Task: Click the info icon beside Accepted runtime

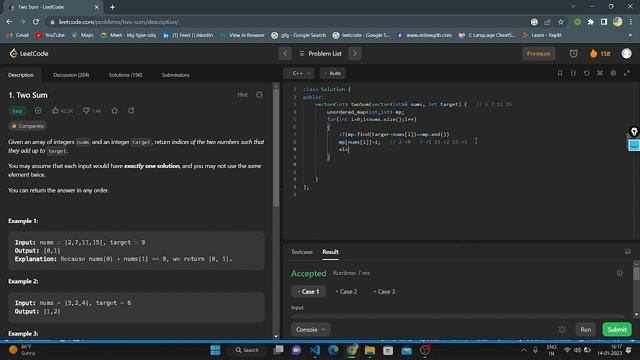Action: (620, 273)
